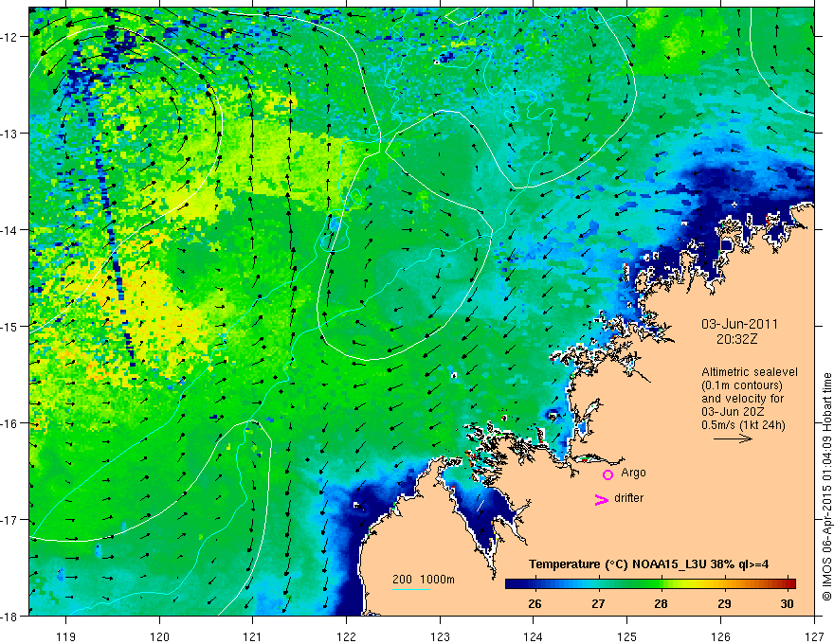The image size is (834, 644).
Task: Click color bar label 30
Action: (x=788, y=604)
